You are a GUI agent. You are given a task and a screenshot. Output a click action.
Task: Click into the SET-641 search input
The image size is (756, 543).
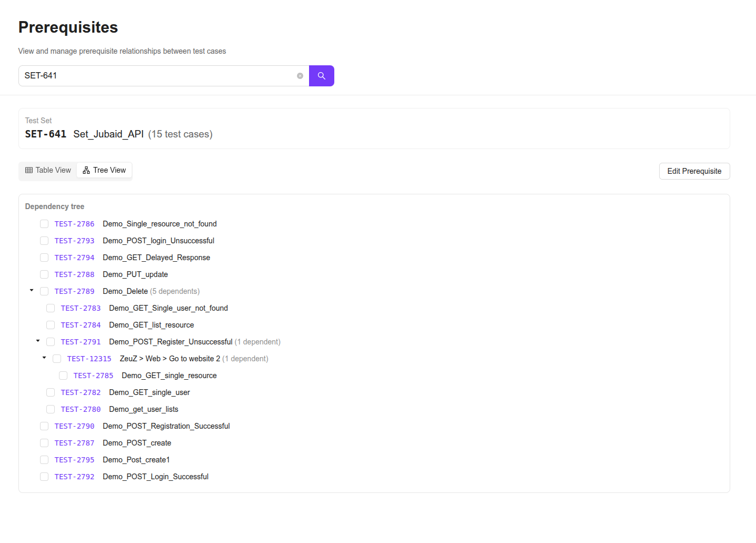[x=158, y=76]
